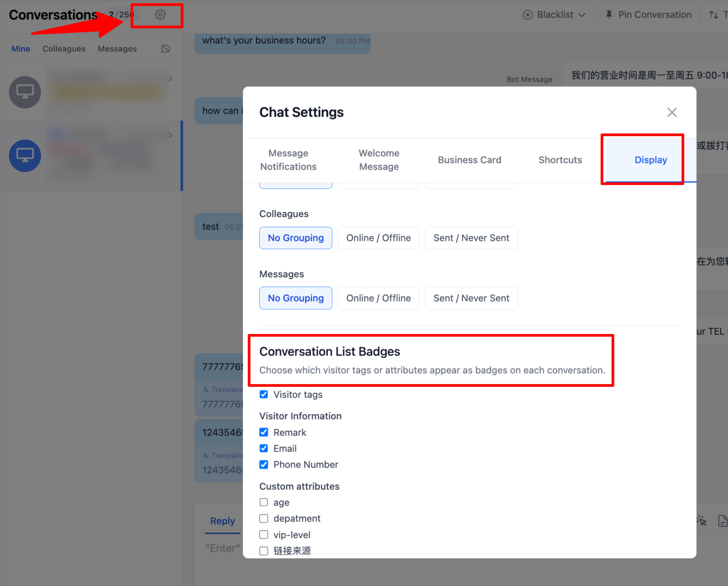
Task: Switch to the Message Notifications tab
Action: pos(288,160)
